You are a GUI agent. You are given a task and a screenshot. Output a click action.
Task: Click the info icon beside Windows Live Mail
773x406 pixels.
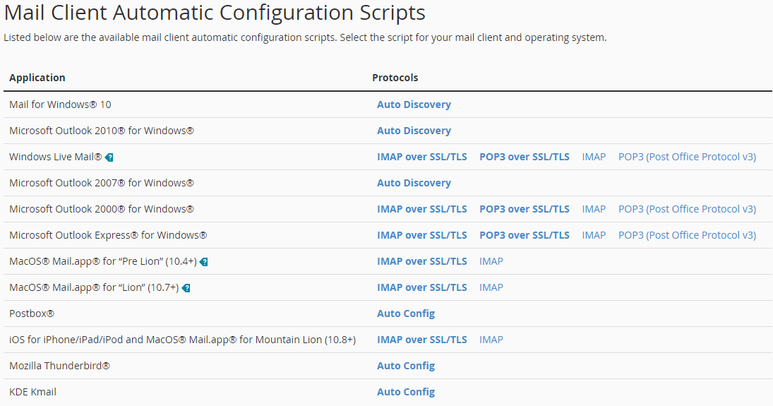coord(110,157)
